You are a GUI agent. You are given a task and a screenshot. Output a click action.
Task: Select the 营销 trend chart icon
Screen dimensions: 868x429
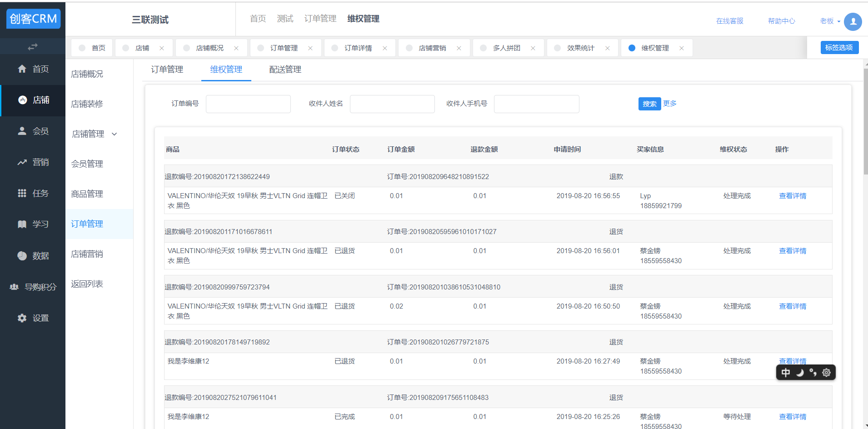(22, 162)
